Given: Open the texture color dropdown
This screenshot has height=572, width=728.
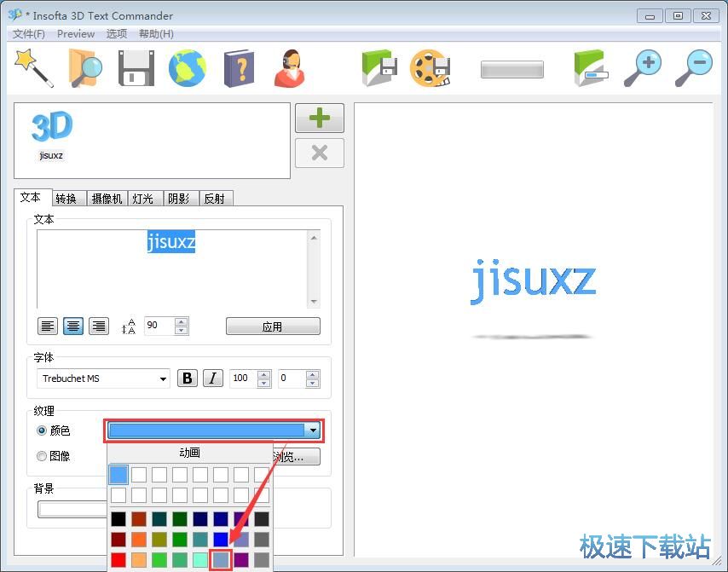Looking at the screenshot, I should [313, 430].
